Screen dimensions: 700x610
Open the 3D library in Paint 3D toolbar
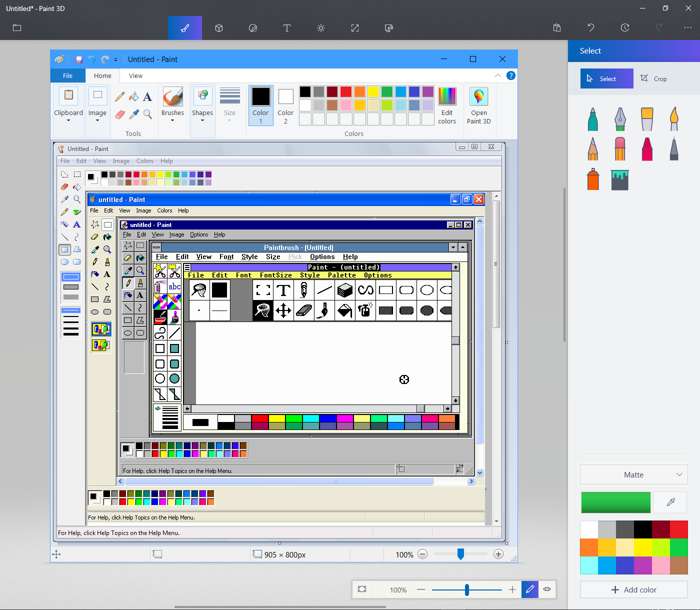click(x=389, y=28)
